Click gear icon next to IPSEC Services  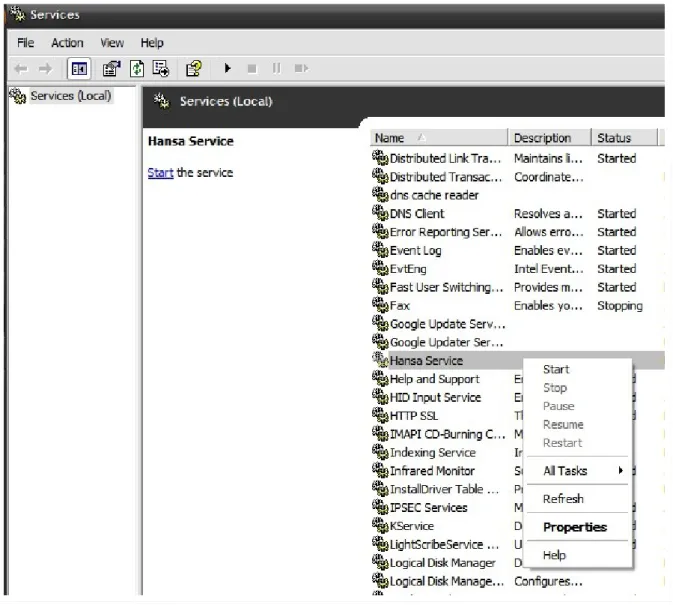point(380,507)
